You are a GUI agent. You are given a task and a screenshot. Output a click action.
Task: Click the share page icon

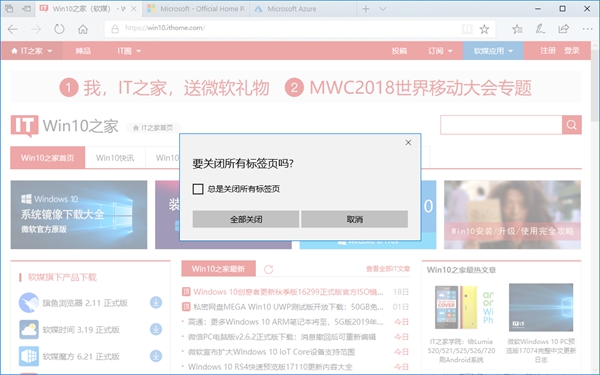[x=563, y=29]
